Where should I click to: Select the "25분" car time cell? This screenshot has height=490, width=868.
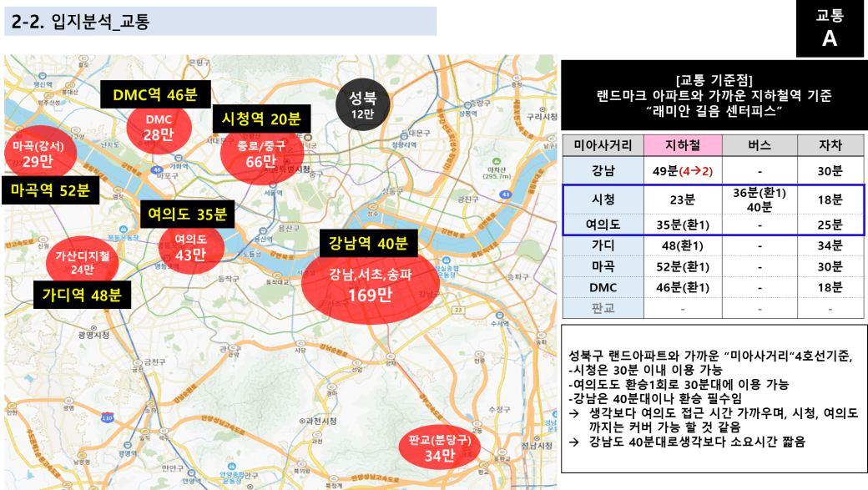(830, 225)
